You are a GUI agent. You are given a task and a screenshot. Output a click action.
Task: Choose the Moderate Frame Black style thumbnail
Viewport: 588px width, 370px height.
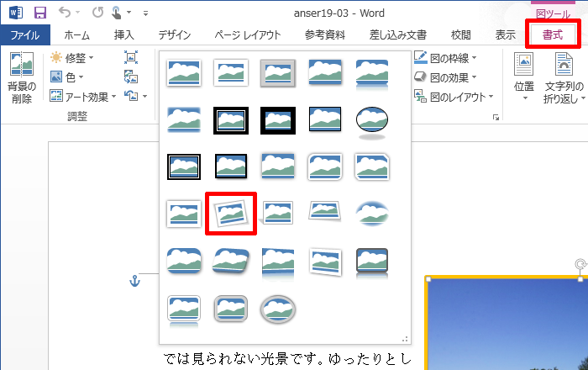coord(231,166)
